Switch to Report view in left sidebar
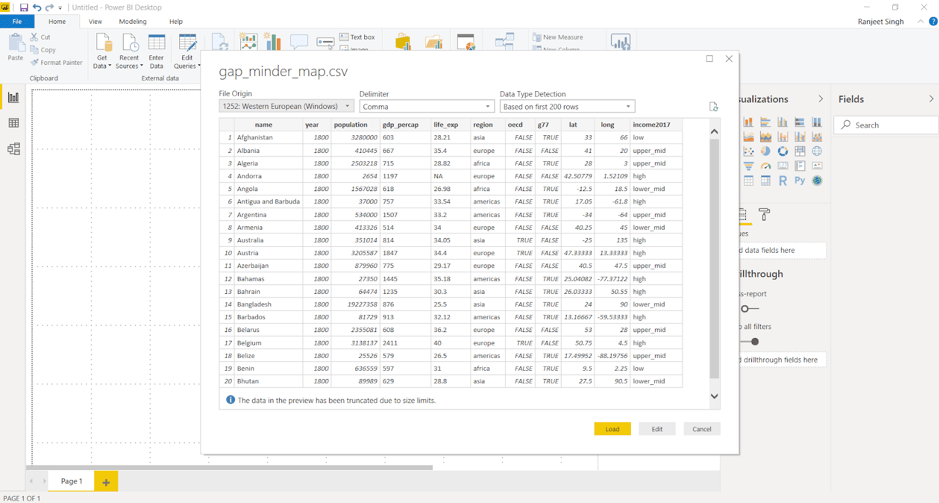 13,98
